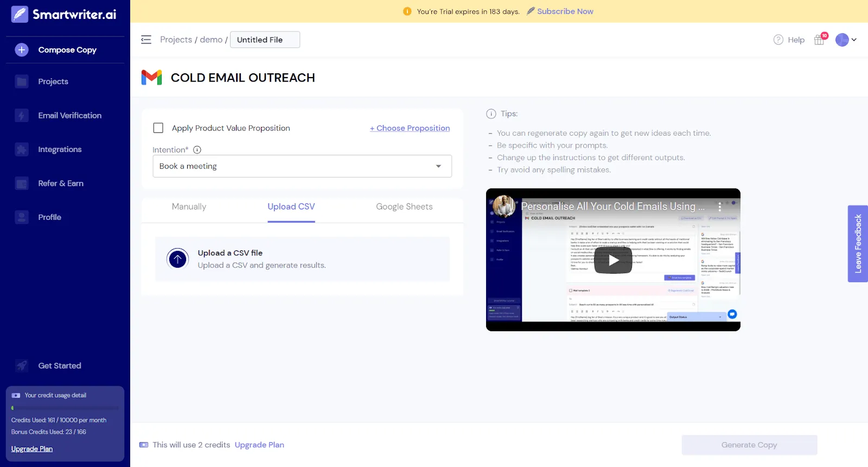Click the Tips info icon
Screen dimensions: 868x467
click(x=491, y=113)
